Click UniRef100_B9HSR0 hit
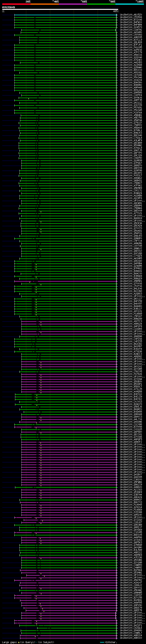This screenshot has width=146, height=644. tap(131, 82)
